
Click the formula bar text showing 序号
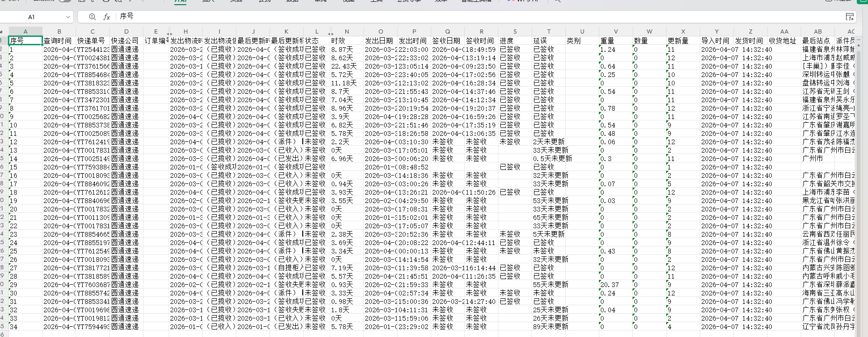coord(127,16)
